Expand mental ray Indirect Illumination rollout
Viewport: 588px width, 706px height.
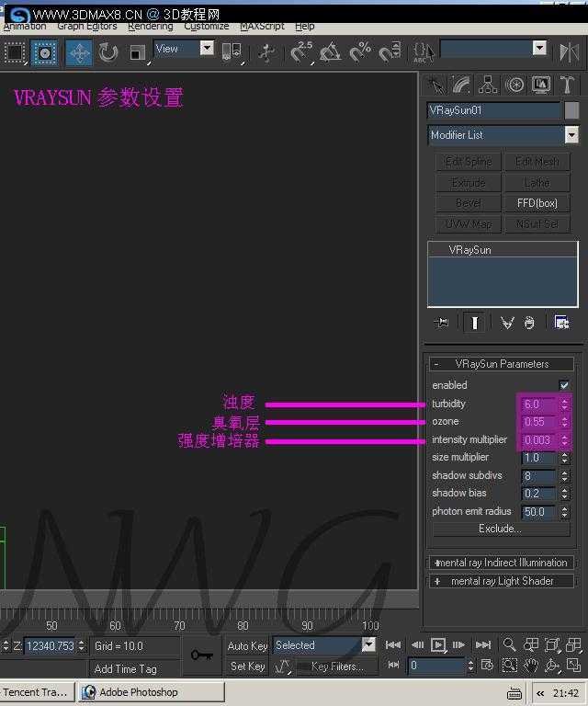502,563
